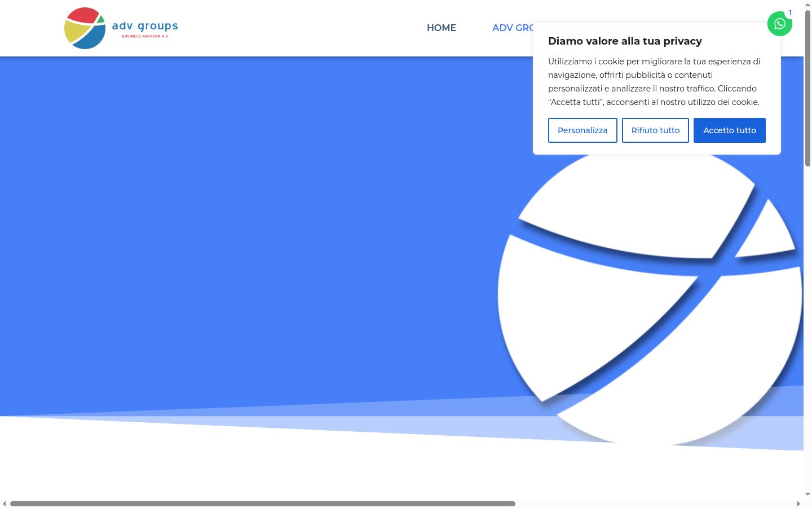The image size is (812, 508).
Task: Reject cookies with Rifiuto tutto
Action: tap(655, 130)
